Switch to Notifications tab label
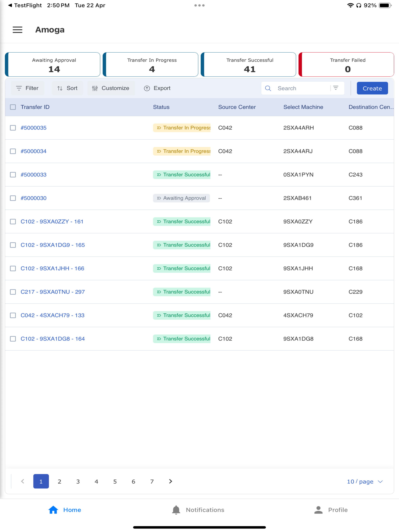 click(x=205, y=510)
